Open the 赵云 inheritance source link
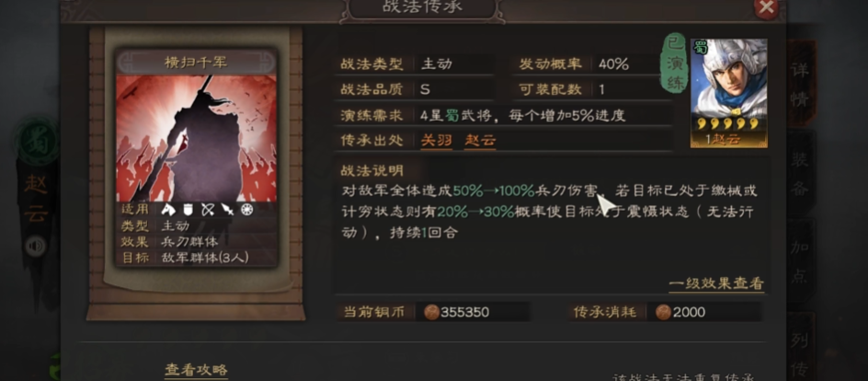The image size is (868, 381). tap(479, 140)
